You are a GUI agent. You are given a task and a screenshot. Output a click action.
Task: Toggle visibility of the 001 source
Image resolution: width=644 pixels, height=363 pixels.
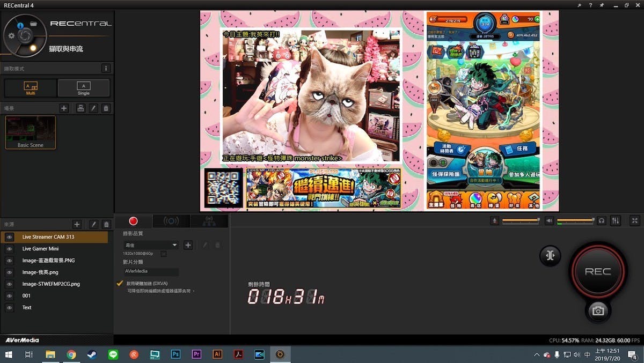coord(9,296)
